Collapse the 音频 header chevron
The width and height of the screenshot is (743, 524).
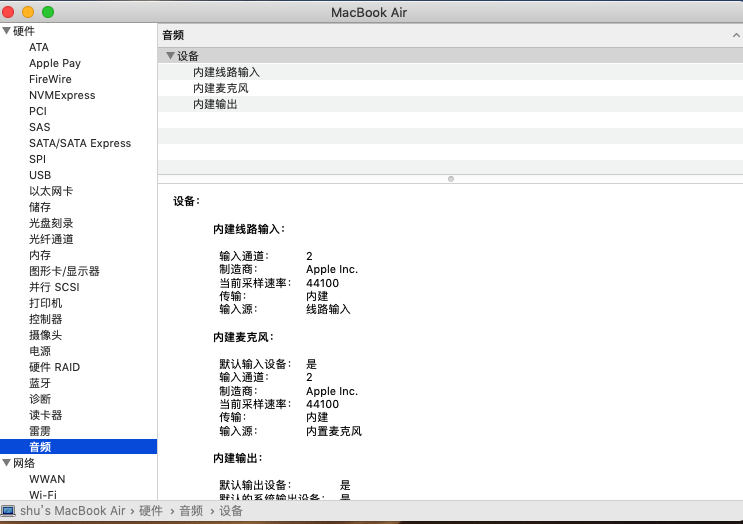coord(736,35)
